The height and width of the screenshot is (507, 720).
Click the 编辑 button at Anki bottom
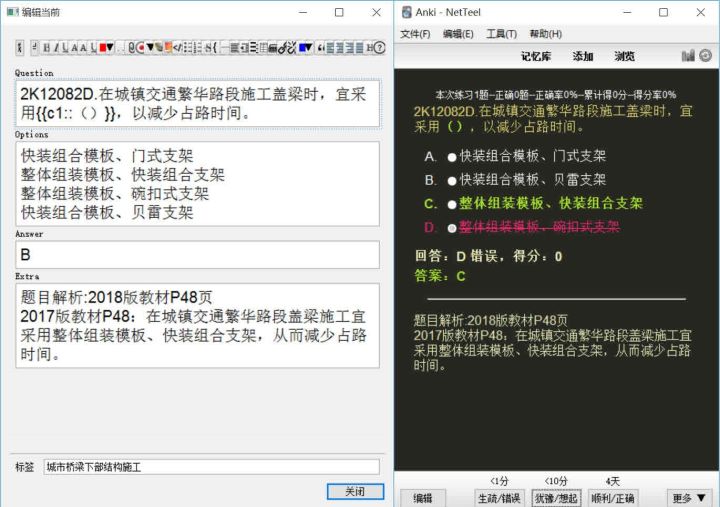pyautogui.click(x=423, y=498)
